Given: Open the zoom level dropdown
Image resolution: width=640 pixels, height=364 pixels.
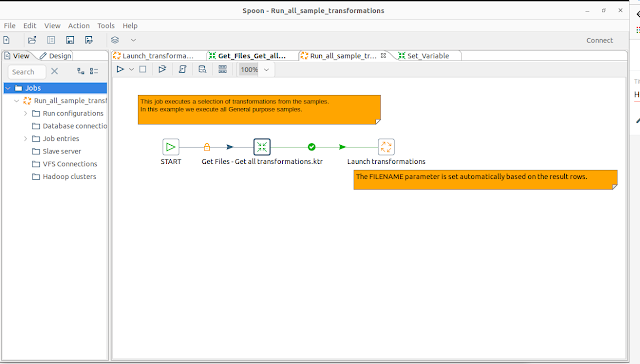Looking at the screenshot, I should pos(267,70).
